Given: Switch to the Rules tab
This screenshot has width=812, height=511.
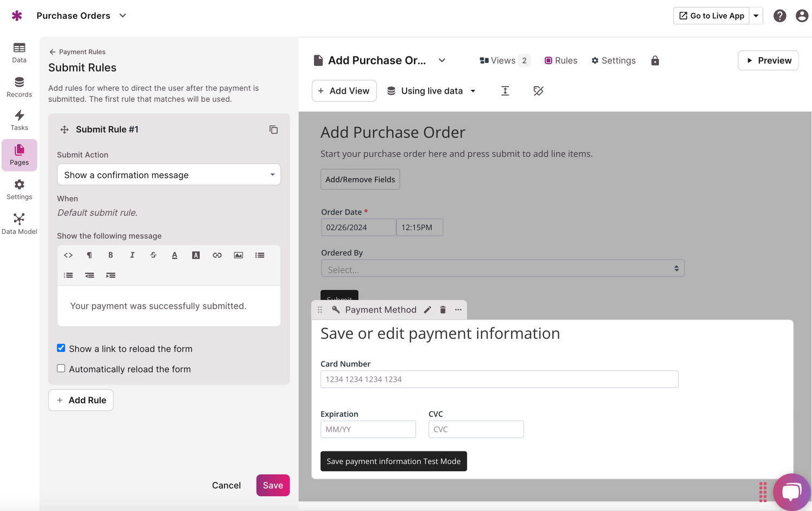Looking at the screenshot, I should (560, 60).
